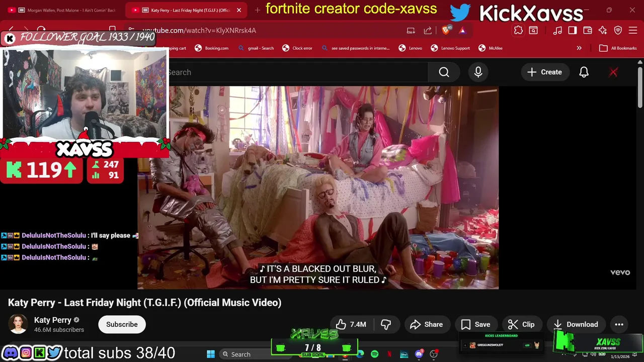Open the Brave Wallet icon
Screen dimensions: 644x362
(x=588, y=30)
